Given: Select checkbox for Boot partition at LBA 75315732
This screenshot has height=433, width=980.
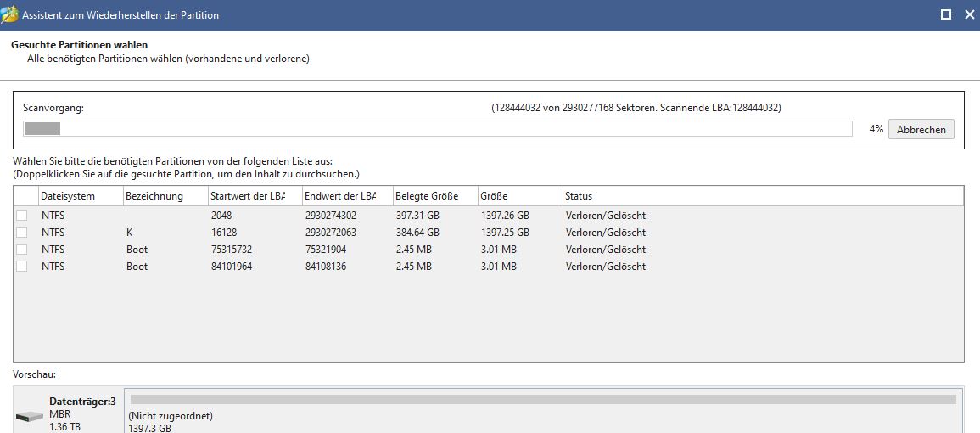Looking at the screenshot, I should [x=22, y=250].
